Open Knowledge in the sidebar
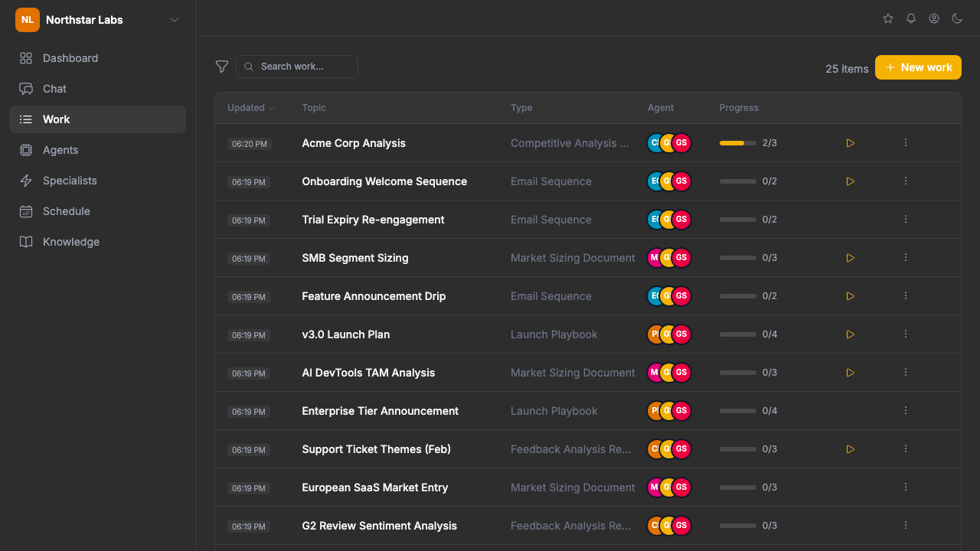The height and width of the screenshot is (551, 980). point(97,242)
